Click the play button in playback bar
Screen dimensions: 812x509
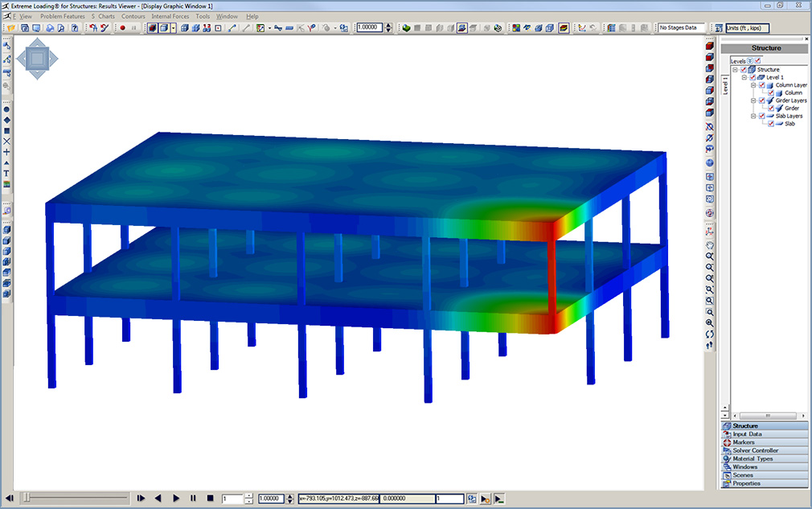[x=175, y=499]
